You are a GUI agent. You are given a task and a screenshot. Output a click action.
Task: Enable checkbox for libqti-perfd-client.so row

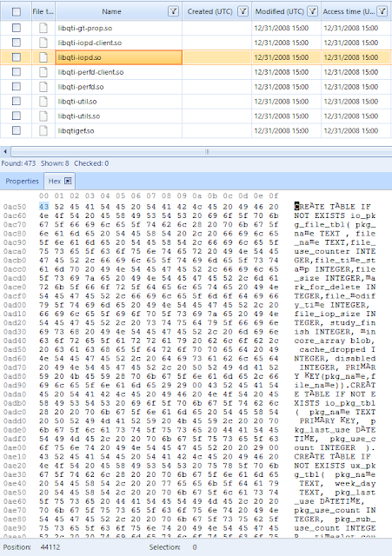[17, 71]
